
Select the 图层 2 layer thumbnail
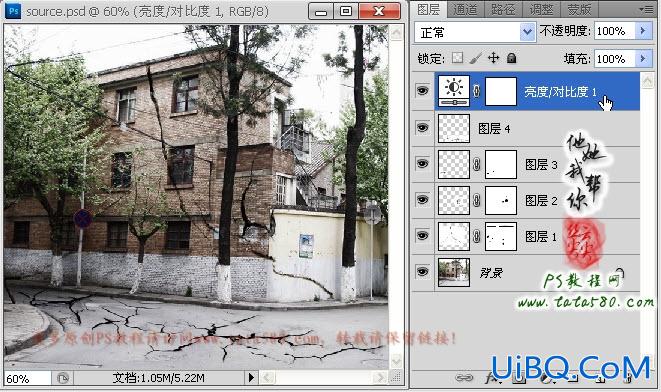click(454, 201)
